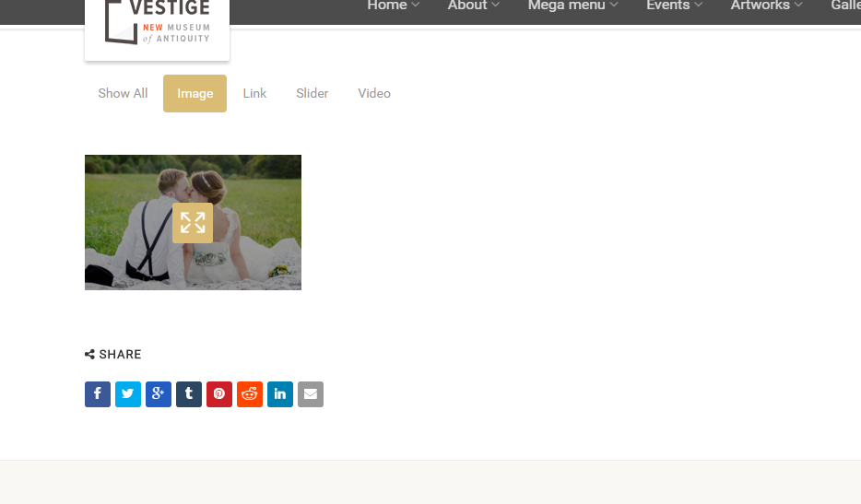This screenshot has height=504, width=861.
Task: Pin this using the Pinterest icon
Action: tap(219, 394)
